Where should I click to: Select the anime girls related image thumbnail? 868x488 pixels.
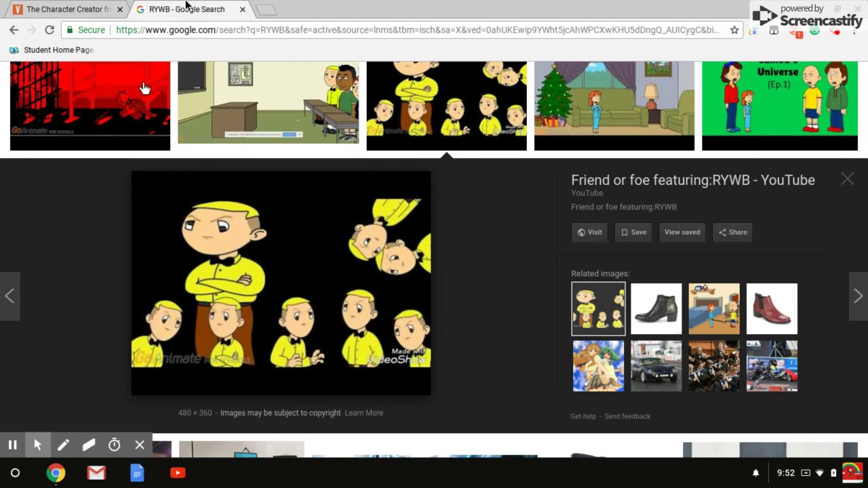point(598,366)
